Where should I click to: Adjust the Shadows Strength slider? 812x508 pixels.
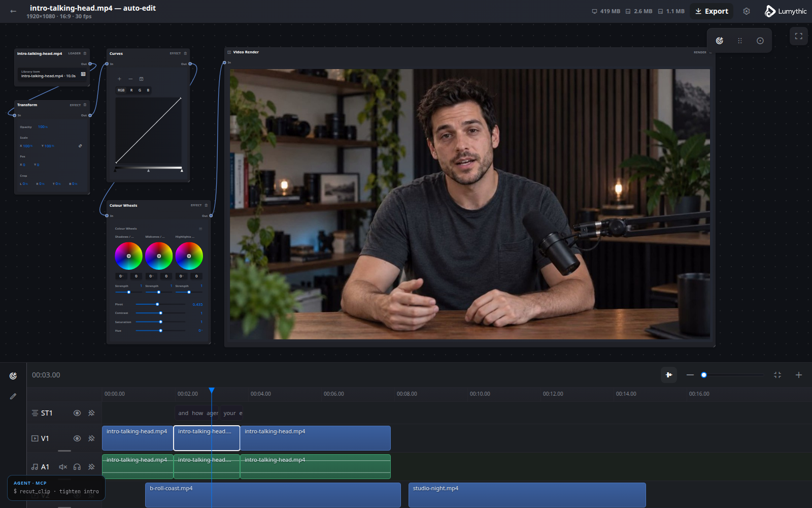tap(129, 292)
